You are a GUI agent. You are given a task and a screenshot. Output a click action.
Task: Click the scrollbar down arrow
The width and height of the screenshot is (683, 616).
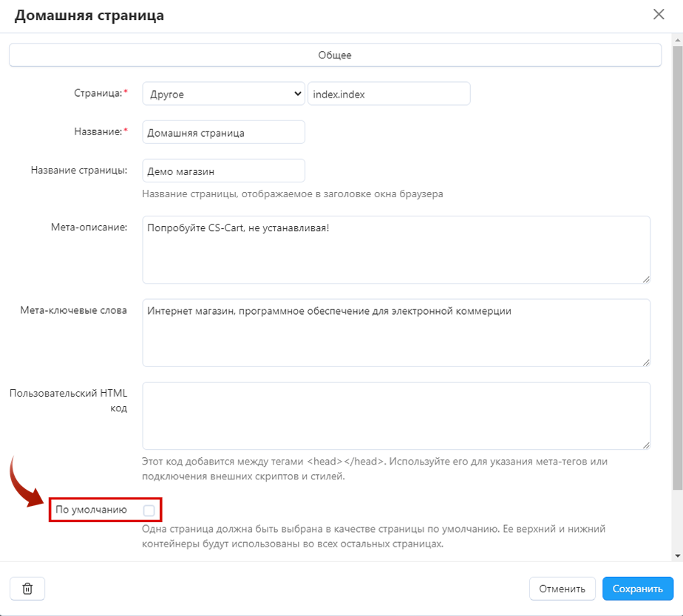677,555
